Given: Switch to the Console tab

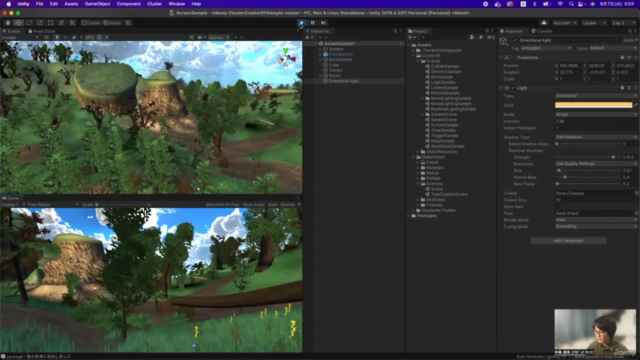Looking at the screenshot, I should (x=541, y=31).
